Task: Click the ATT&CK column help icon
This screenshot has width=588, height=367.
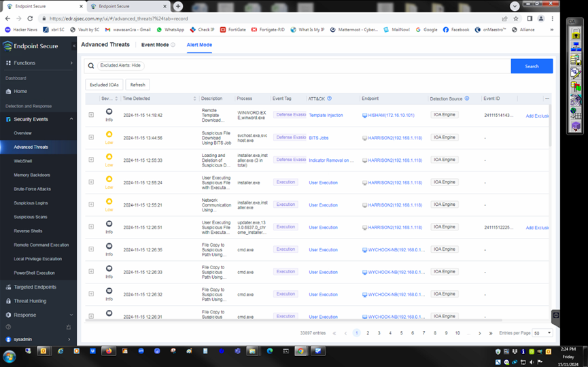Action: (330, 99)
